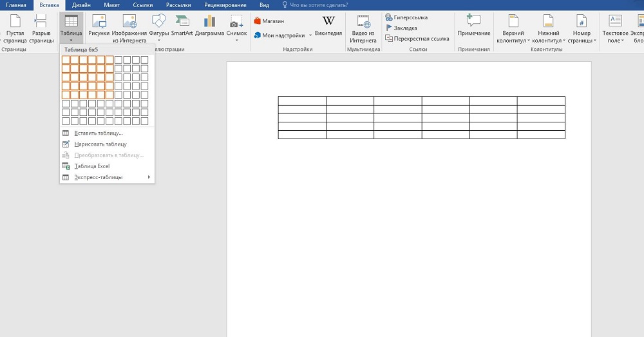644x337 pixels.
Task: Open the Снимок screenshot dropdown
Action: 237,27
